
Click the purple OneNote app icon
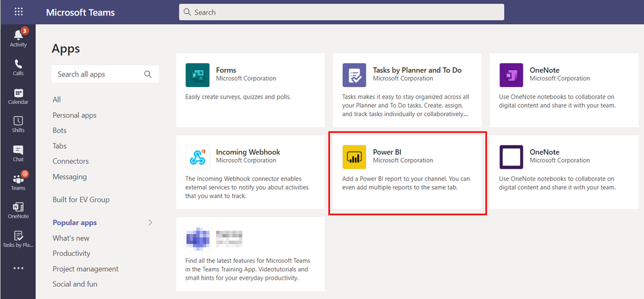[x=511, y=75]
